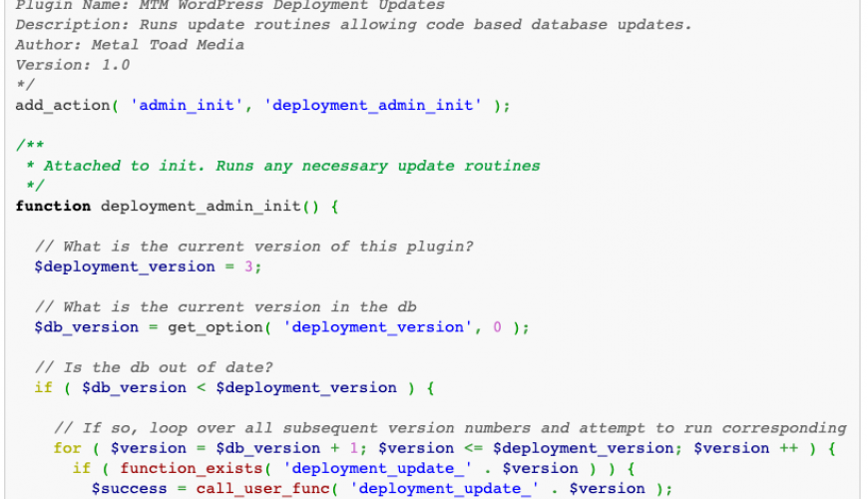Click the for loop keyword
868x499 pixels.
click(x=67, y=448)
